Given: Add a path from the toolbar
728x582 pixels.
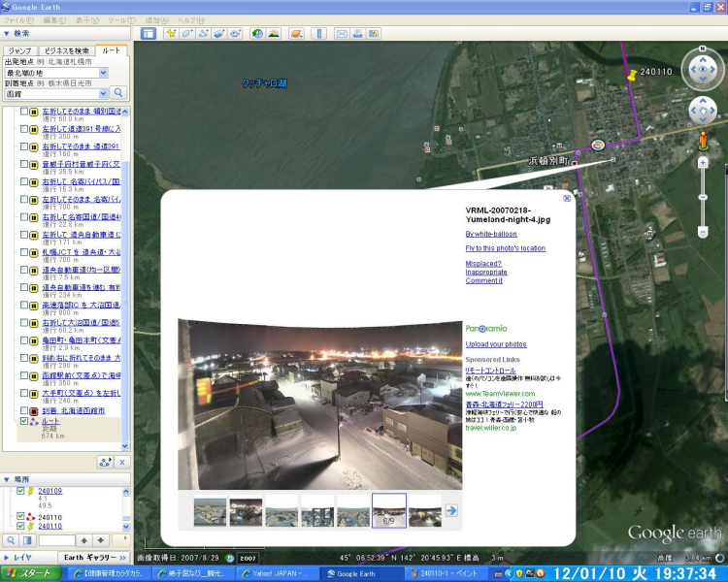Looking at the screenshot, I should click(x=203, y=33).
